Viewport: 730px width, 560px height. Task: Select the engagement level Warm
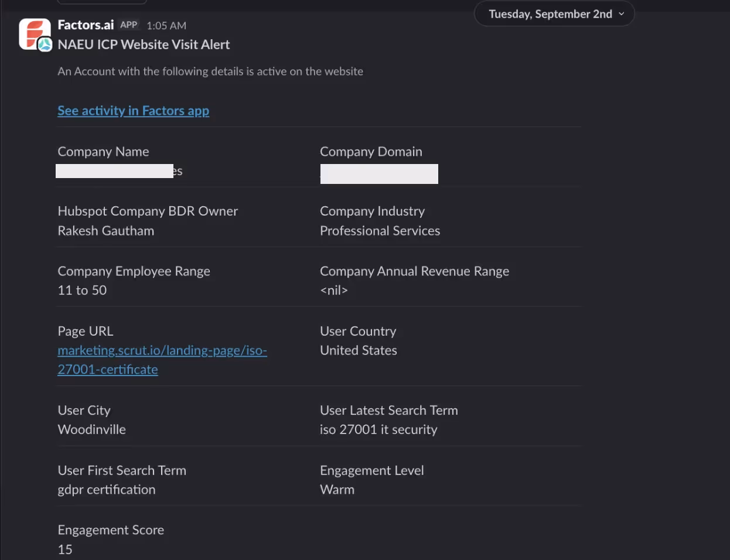click(337, 490)
